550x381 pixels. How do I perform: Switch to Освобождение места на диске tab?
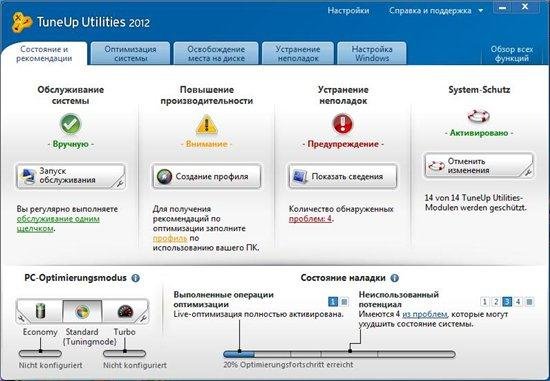point(216,54)
